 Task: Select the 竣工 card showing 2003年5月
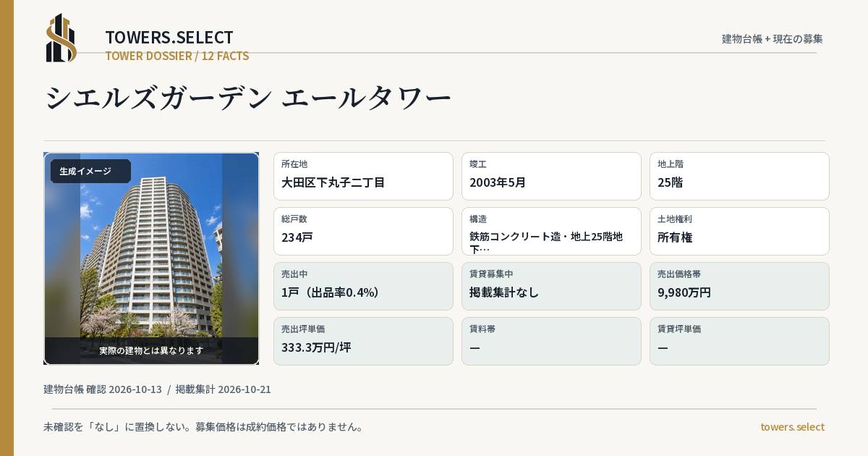(x=551, y=176)
